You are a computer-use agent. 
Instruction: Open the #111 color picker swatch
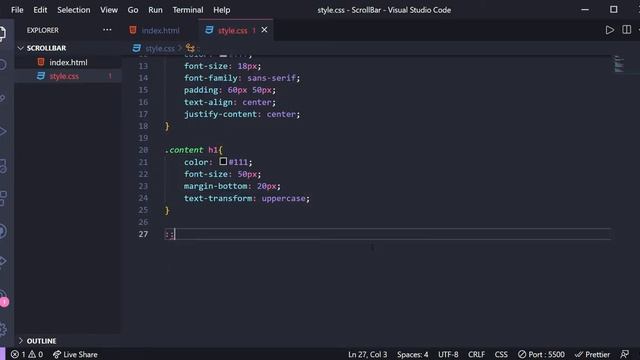223,161
